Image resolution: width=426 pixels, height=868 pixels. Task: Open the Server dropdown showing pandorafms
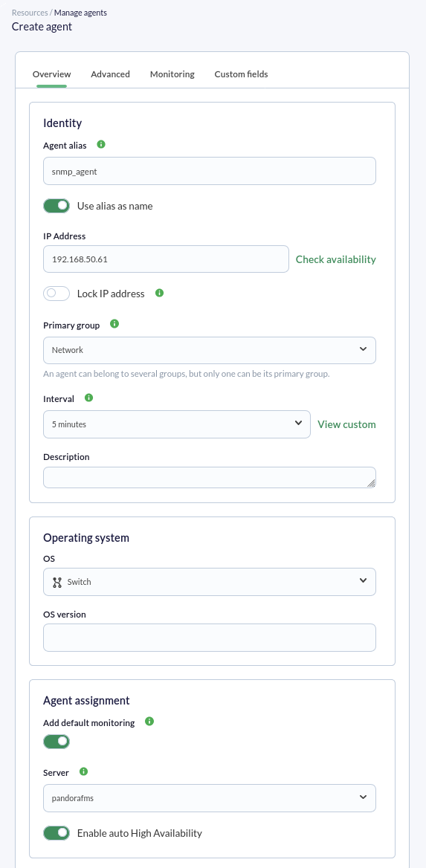coord(210,797)
